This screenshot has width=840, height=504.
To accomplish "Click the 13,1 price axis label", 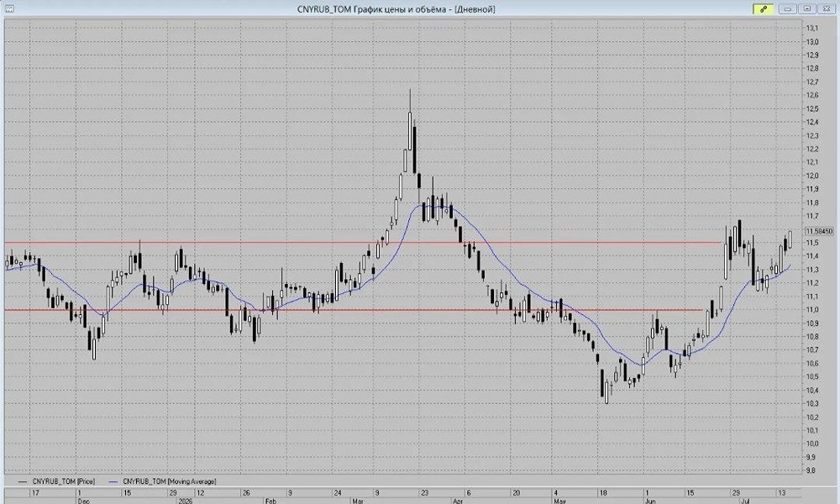I will tap(812, 28).
